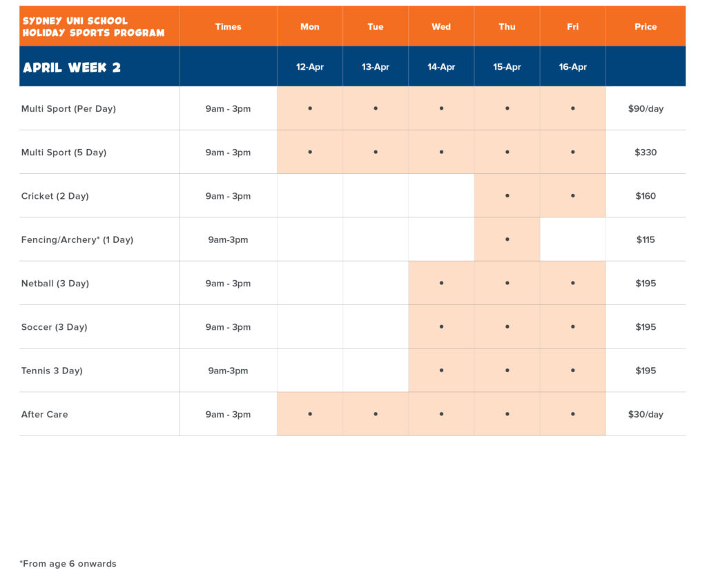Select the 'Multi Sport (Per Day)' row label
707x588 pixels.
point(68,108)
